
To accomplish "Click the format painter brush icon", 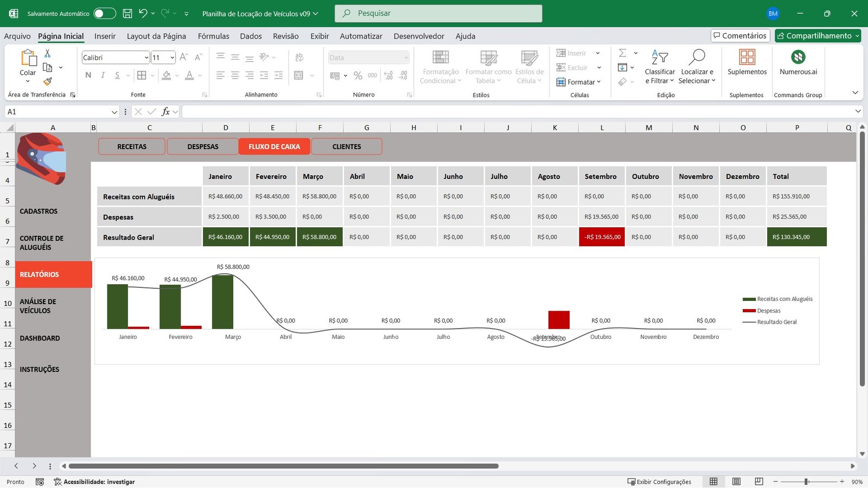I will (48, 81).
